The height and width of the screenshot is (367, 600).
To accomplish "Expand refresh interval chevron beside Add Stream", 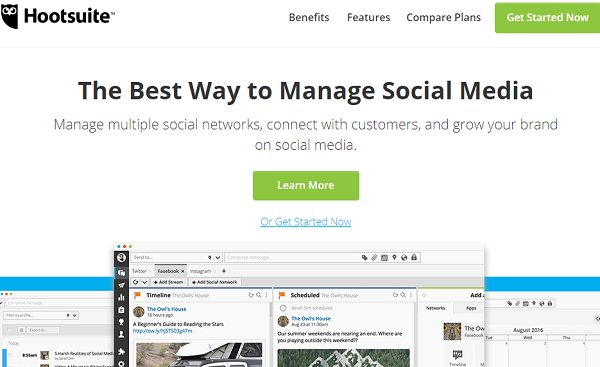I will point(145,282).
